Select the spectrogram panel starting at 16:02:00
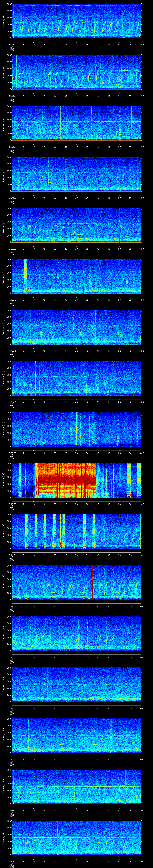Image resolution: width=153 pixels, height=868 pixels. (77, 72)
